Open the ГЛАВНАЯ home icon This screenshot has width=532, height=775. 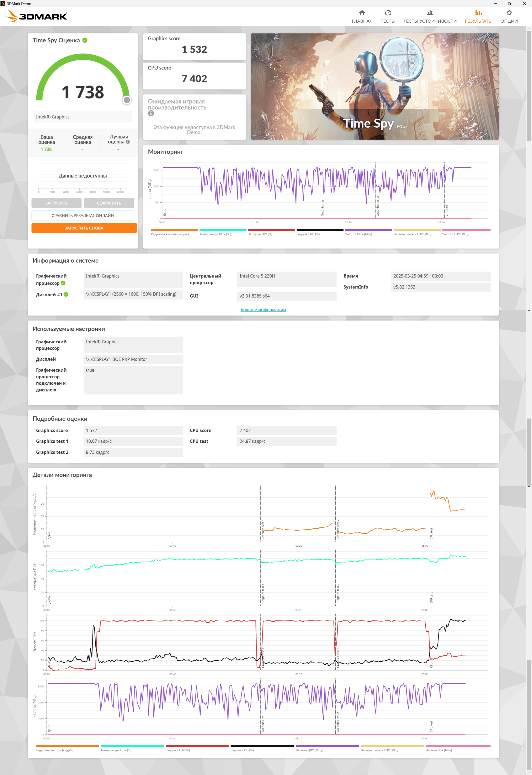[362, 13]
